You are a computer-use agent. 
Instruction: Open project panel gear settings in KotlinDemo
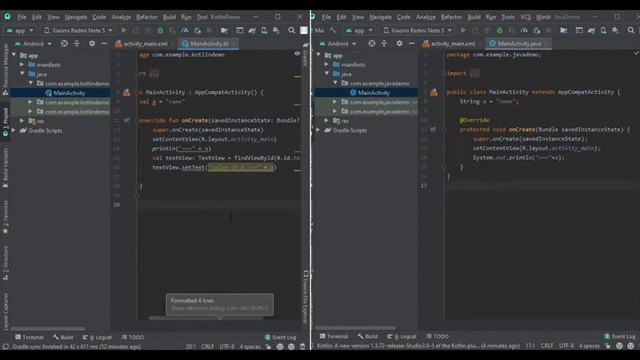92,44
